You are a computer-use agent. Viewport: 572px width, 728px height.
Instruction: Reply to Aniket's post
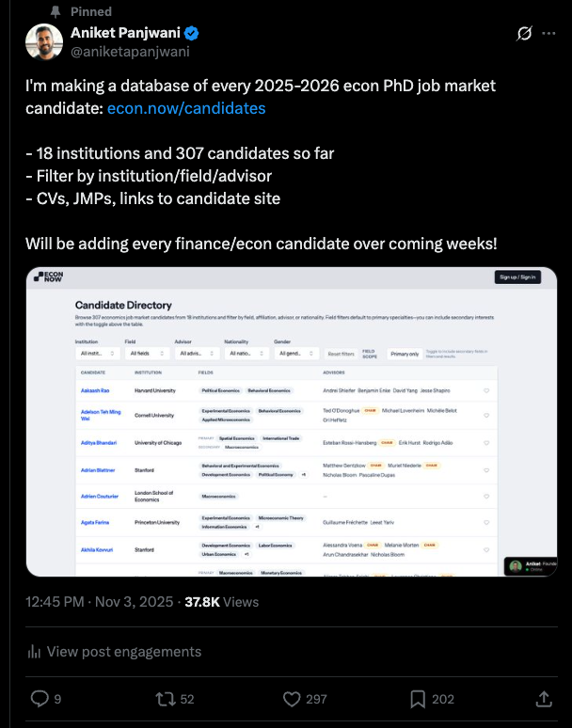[x=40, y=699]
